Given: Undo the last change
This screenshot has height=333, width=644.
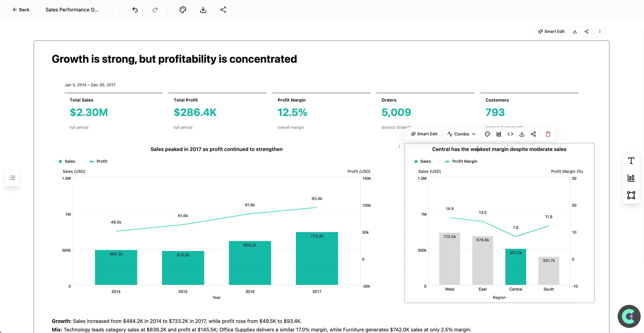Looking at the screenshot, I should tap(135, 10).
